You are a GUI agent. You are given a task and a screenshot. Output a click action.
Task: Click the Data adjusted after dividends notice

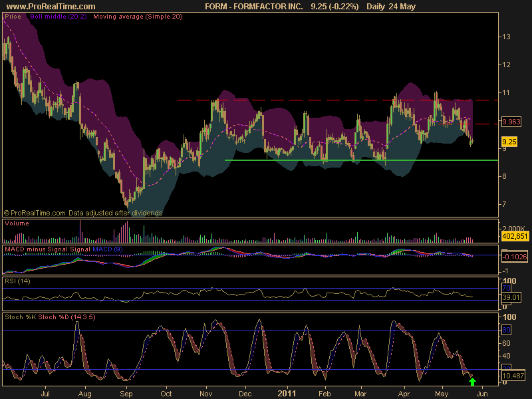(115, 213)
